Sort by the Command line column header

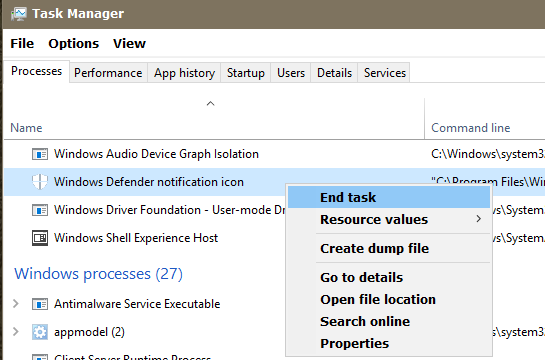coord(471,128)
